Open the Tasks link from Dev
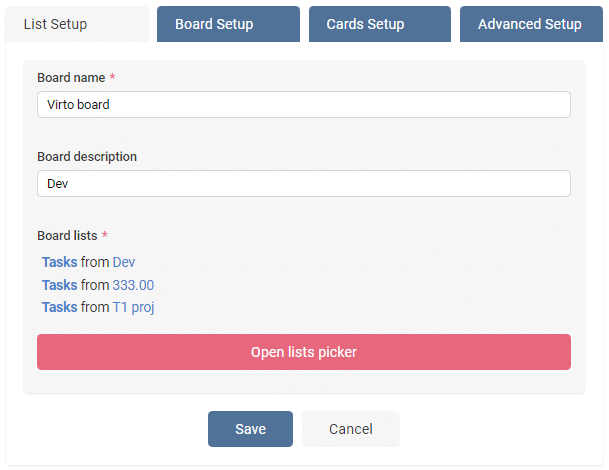This screenshot has width=609, height=470. click(59, 262)
